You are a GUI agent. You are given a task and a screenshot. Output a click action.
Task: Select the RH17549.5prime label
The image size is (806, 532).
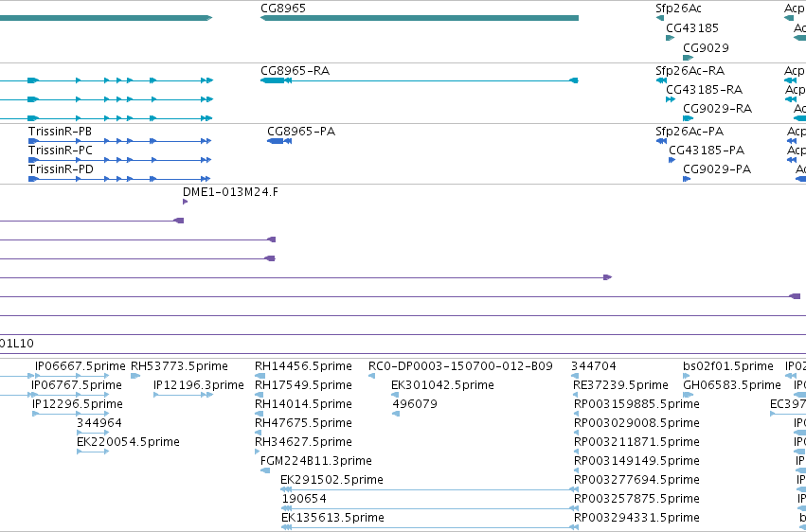pyautogui.click(x=303, y=385)
